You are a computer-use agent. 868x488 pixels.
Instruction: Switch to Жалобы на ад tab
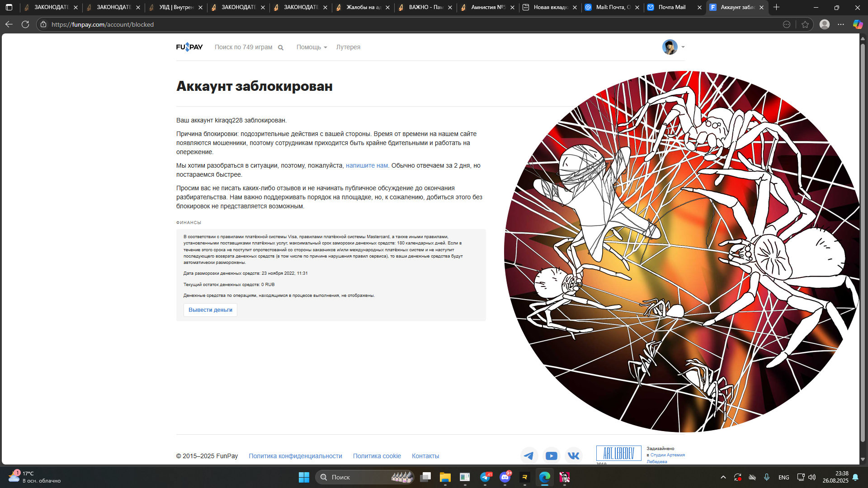363,7
